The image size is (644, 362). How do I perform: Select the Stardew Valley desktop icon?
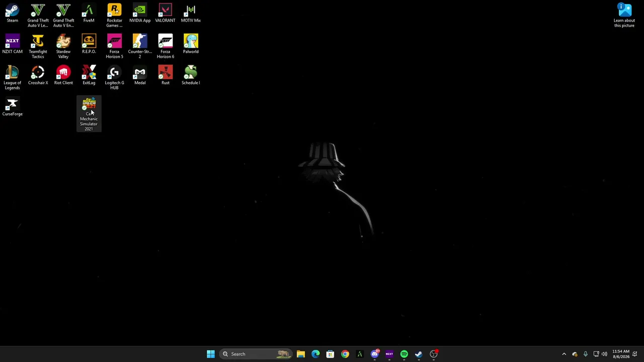point(63,47)
